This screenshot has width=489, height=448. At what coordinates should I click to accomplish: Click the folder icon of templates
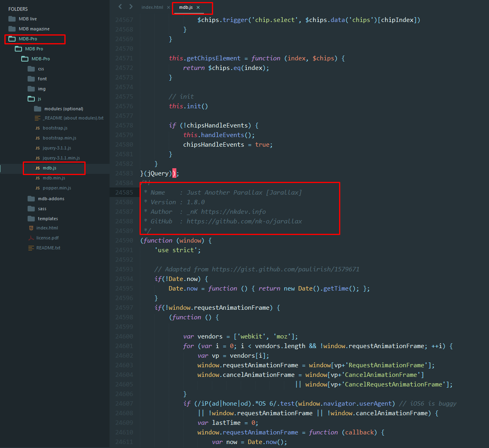[31, 219]
